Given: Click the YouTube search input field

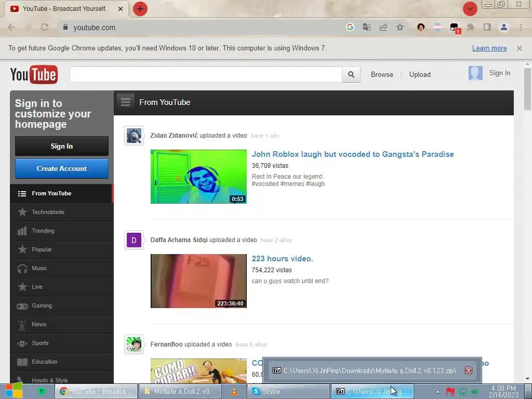Looking at the screenshot, I should point(206,74).
